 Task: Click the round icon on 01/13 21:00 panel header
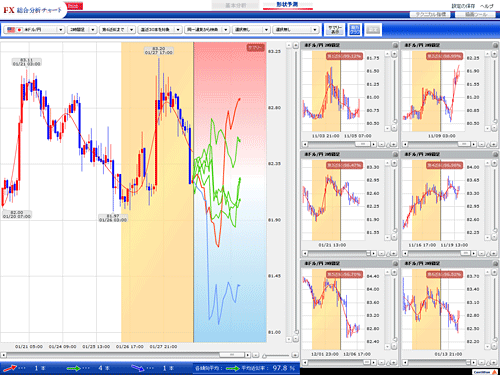click(495, 264)
